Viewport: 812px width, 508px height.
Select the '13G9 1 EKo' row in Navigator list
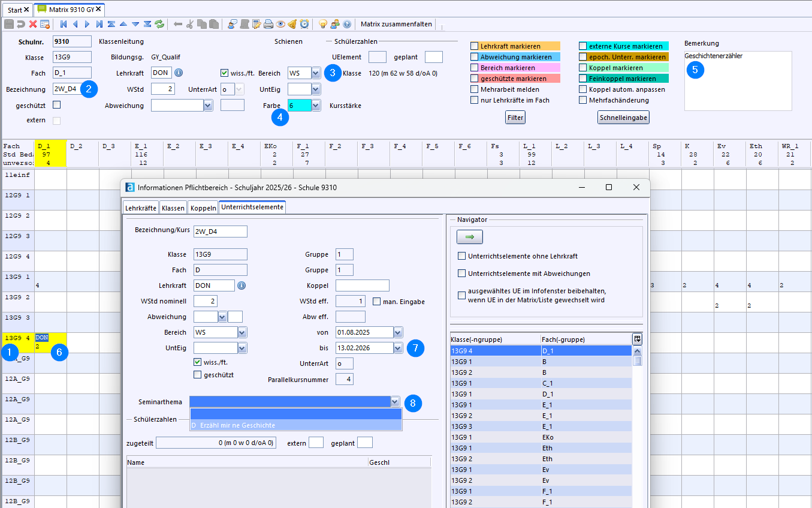tap(541, 437)
